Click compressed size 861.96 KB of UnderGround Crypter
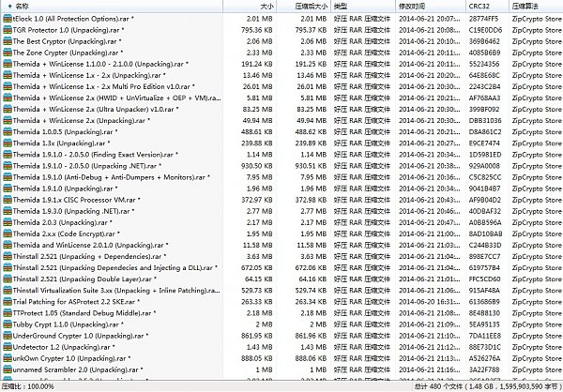This screenshot has height=392, width=563. pos(311,336)
